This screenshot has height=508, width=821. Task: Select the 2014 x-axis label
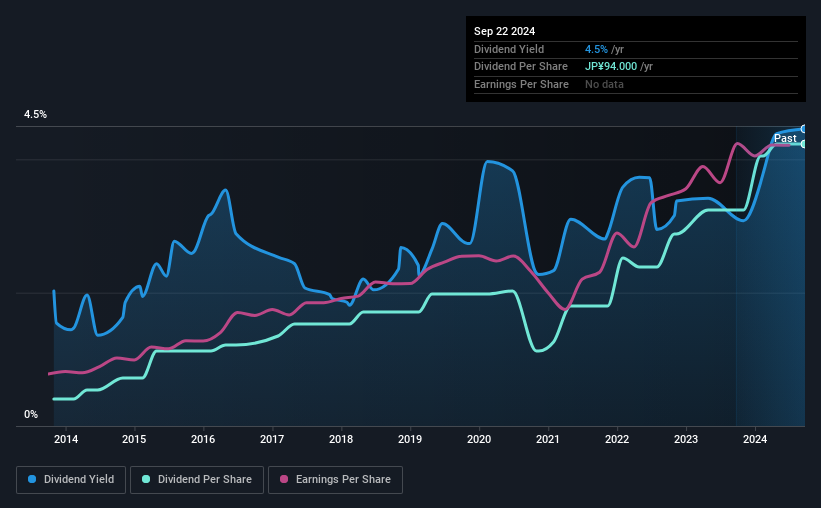(x=66, y=439)
